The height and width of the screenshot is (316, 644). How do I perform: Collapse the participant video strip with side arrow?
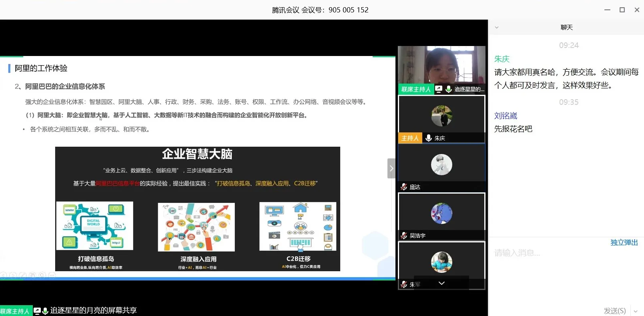click(x=391, y=168)
